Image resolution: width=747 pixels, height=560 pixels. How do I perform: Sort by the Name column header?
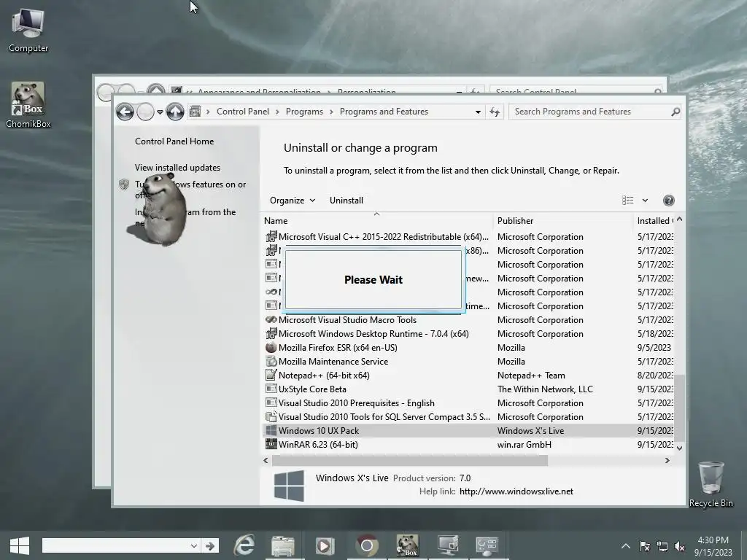point(276,220)
